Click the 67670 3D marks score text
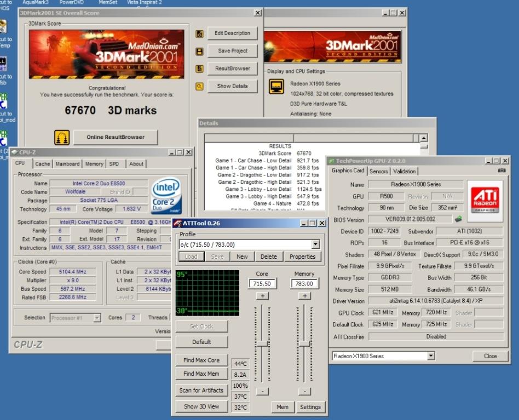The height and width of the screenshot is (420, 519). [x=111, y=110]
